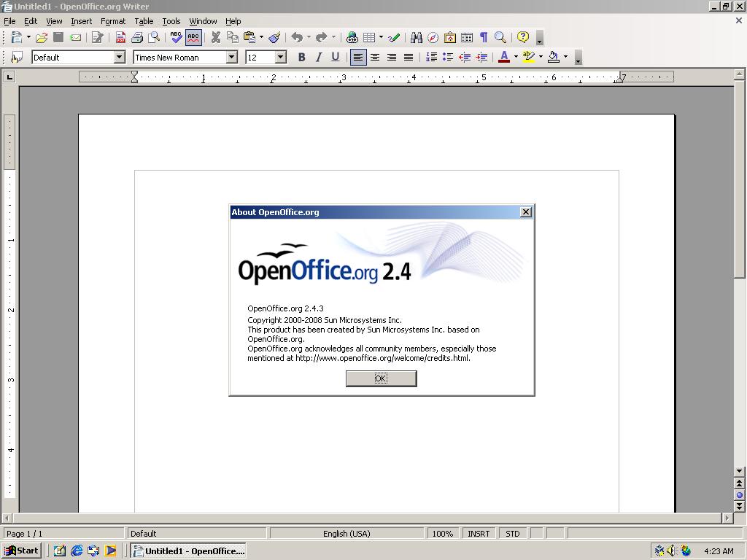Open Page Preview icon
Screen dimensions: 747x560
[x=153, y=37]
